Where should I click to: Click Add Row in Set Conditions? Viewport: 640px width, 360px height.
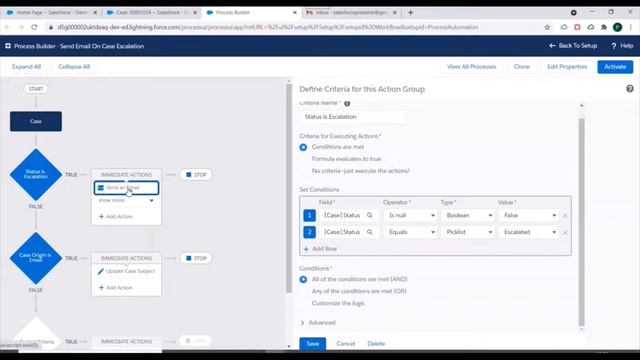pyautogui.click(x=320, y=249)
